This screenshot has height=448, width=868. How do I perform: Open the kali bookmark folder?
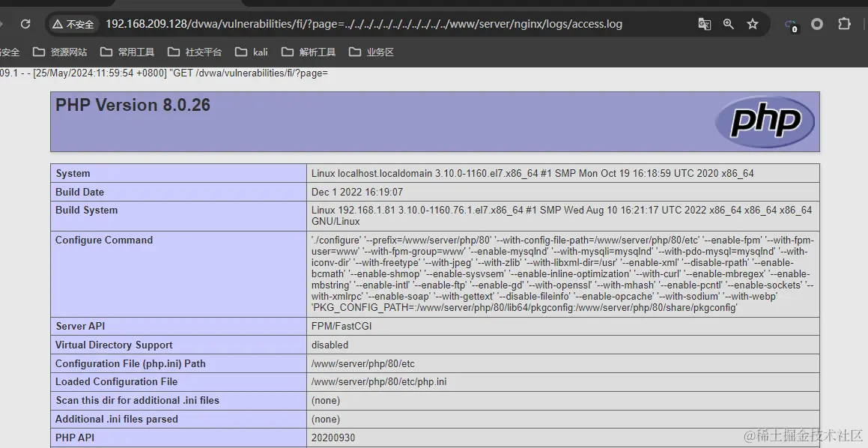tap(252, 52)
